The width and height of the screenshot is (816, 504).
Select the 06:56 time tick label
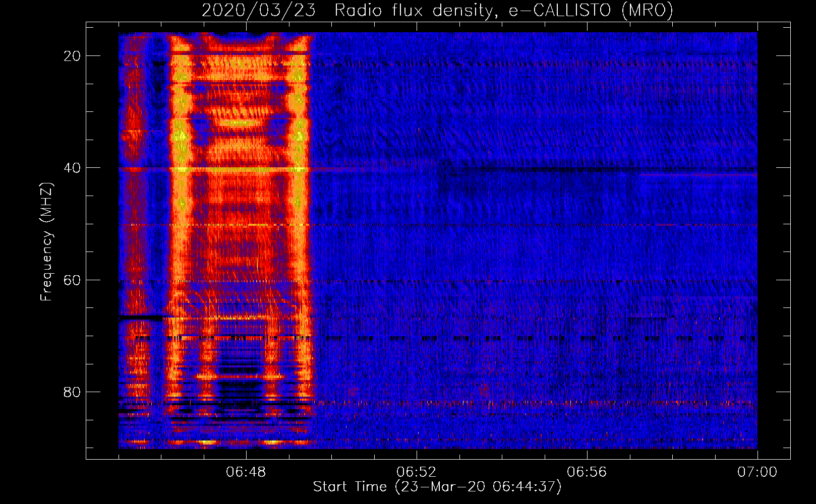click(587, 472)
